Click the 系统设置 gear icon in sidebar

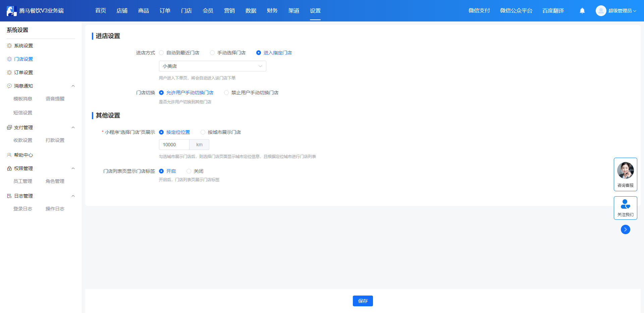pos(9,46)
